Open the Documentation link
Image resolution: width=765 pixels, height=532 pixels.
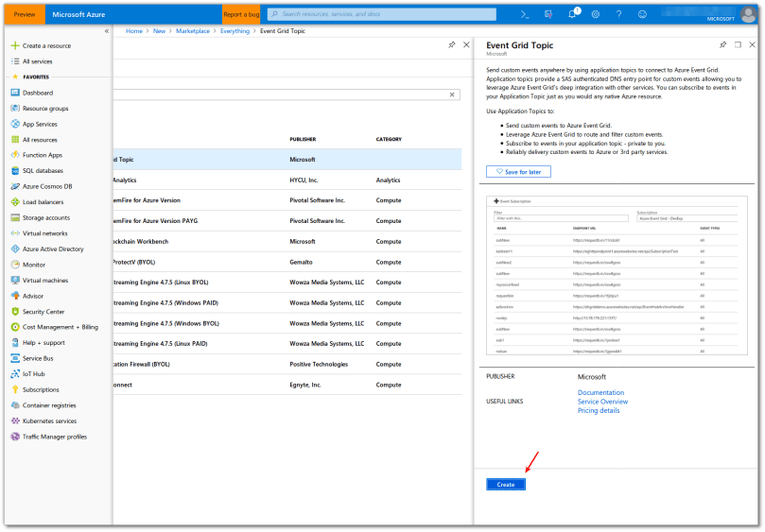point(600,392)
